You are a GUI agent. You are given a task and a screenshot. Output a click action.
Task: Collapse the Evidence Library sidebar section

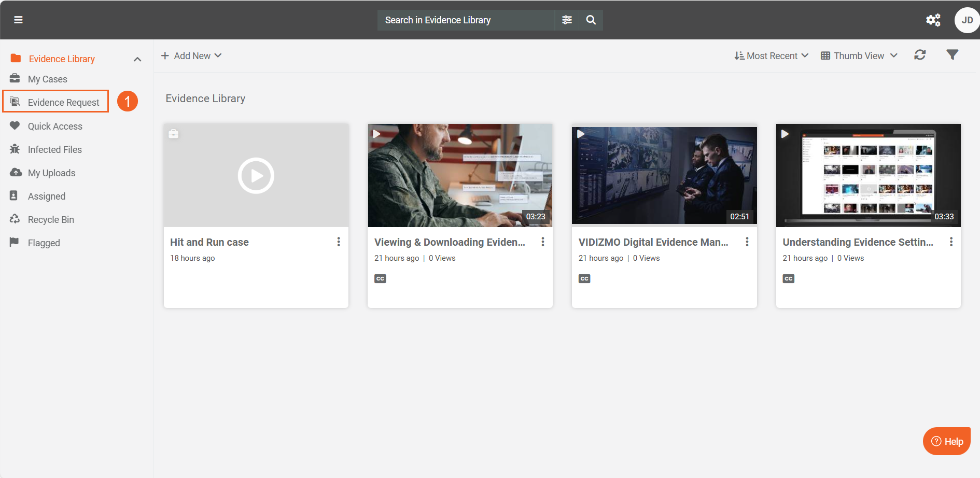point(137,59)
